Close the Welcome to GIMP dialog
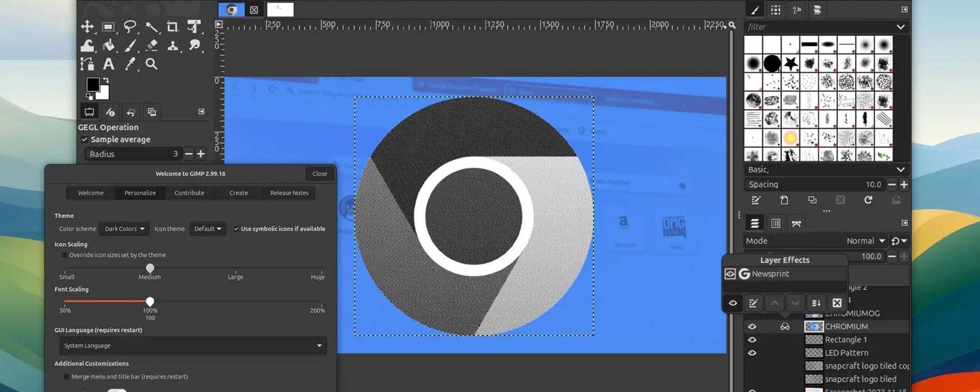The height and width of the screenshot is (392, 980). click(x=319, y=174)
